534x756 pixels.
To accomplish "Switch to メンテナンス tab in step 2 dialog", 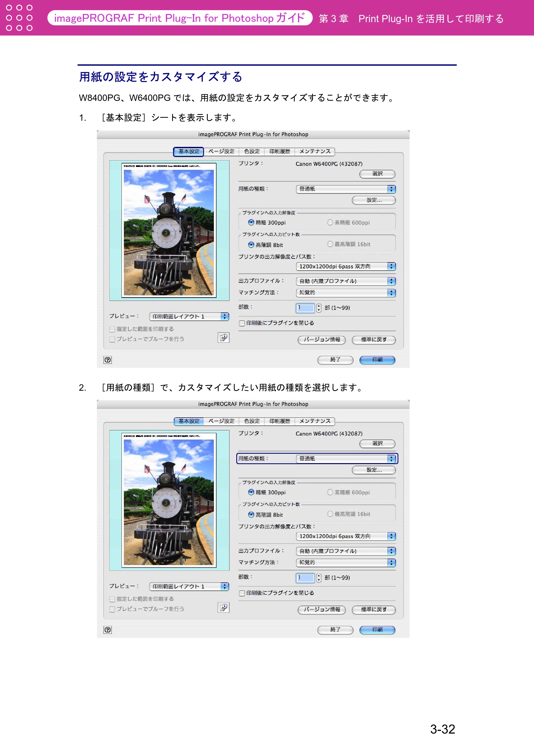I will point(315,421).
